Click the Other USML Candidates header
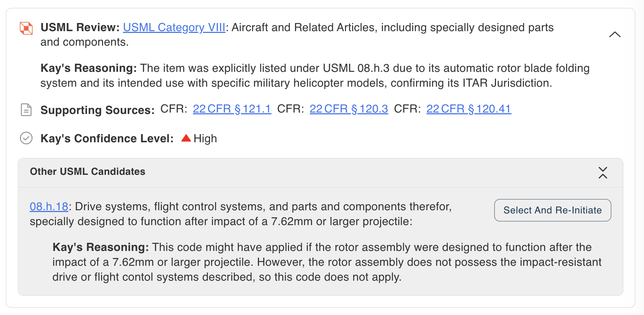The width and height of the screenshot is (644, 315). [x=87, y=172]
